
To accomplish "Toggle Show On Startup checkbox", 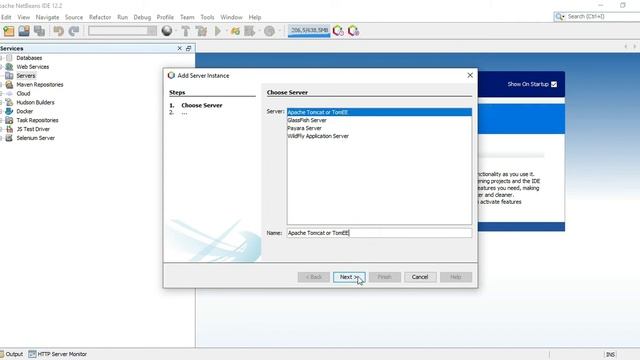I will click(554, 84).
